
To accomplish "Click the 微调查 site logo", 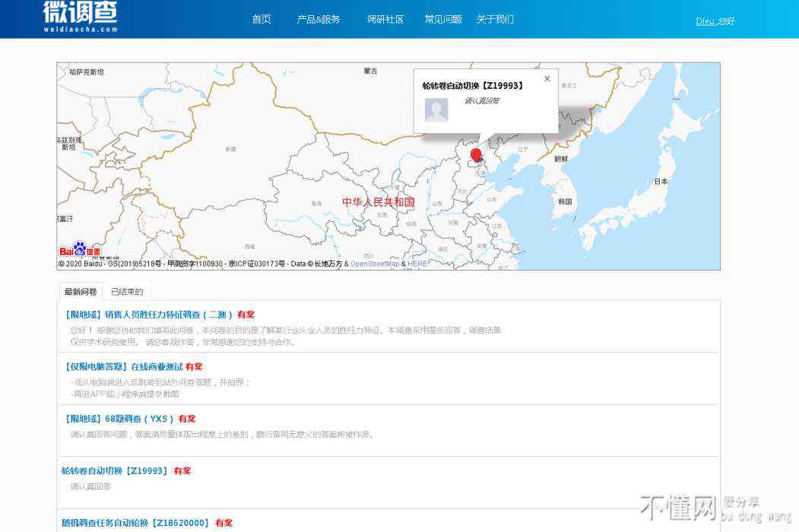I will (81, 16).
